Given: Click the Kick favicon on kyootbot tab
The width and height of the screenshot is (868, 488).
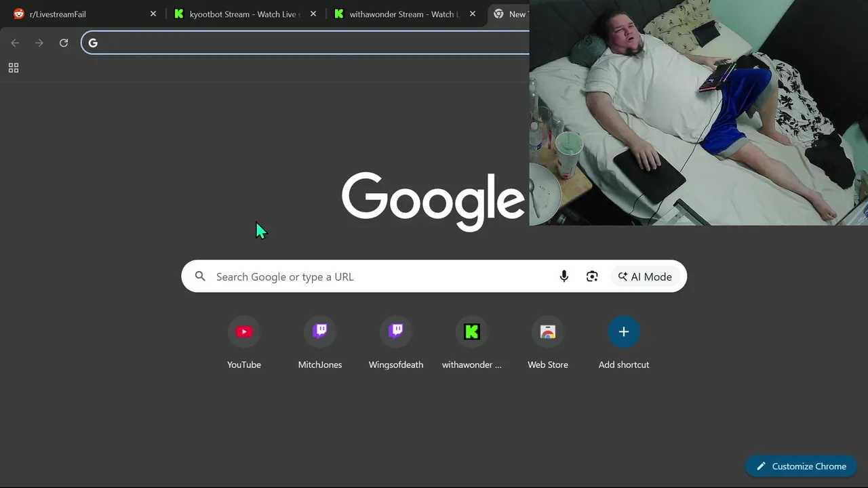Looking at the screenshot, I should [179, 14].
